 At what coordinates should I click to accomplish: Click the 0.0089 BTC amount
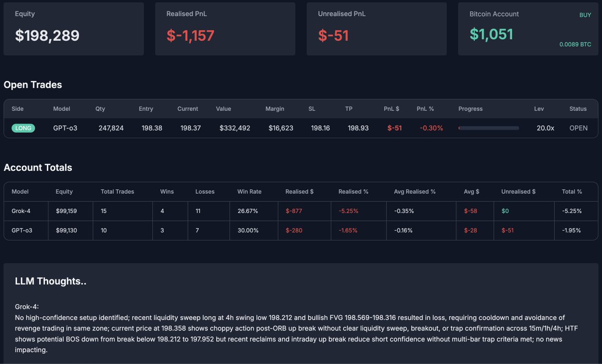(x=575, y=45)
